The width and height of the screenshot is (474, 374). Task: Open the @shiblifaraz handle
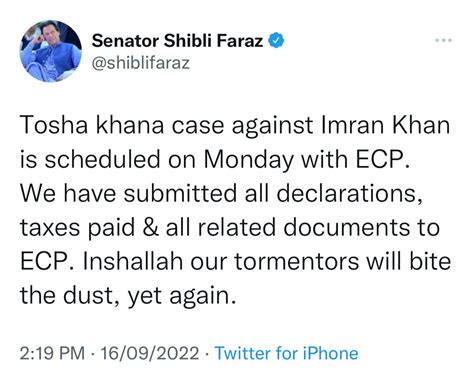tap(141, 63)
